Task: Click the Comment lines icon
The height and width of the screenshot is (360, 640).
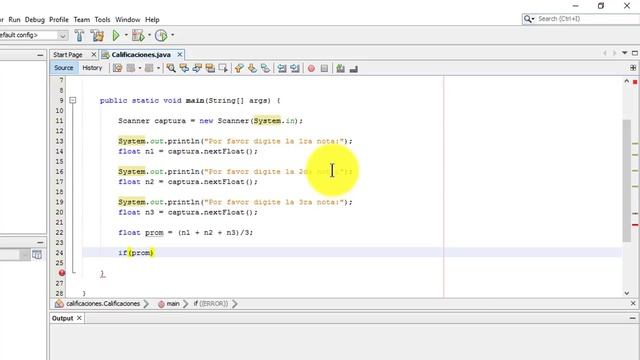Action: click(340, 68)
